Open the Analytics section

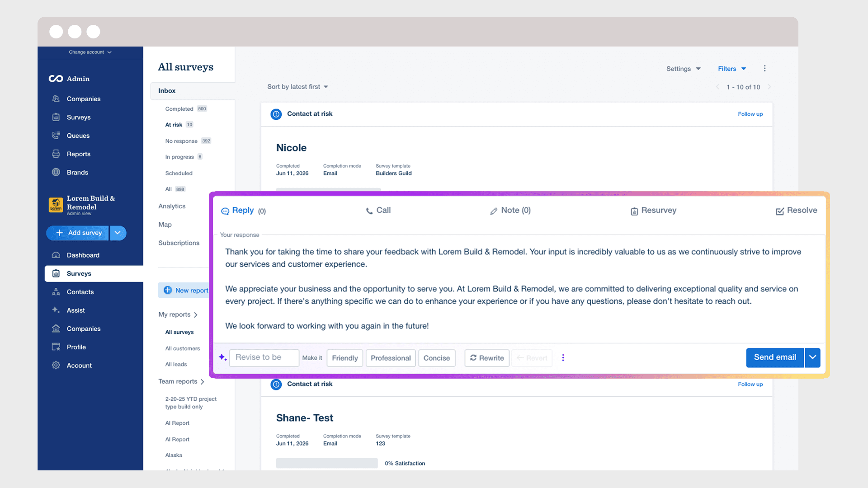(x=172, y=206)
